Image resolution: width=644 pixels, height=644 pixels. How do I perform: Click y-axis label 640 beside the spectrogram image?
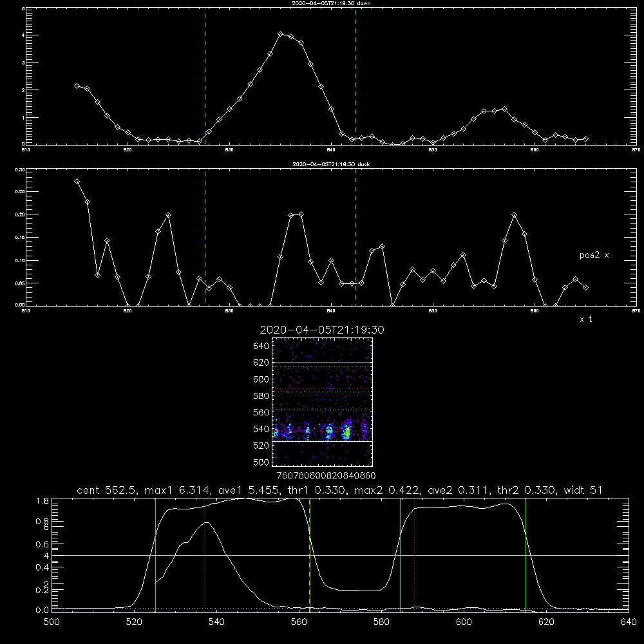[261, 346]
